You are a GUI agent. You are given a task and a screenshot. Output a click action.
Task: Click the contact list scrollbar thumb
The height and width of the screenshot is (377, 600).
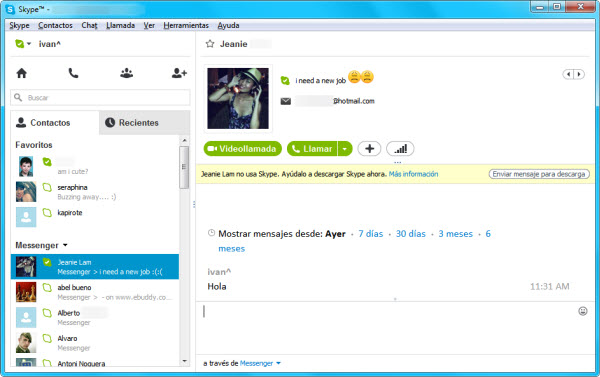pos(184,167)
